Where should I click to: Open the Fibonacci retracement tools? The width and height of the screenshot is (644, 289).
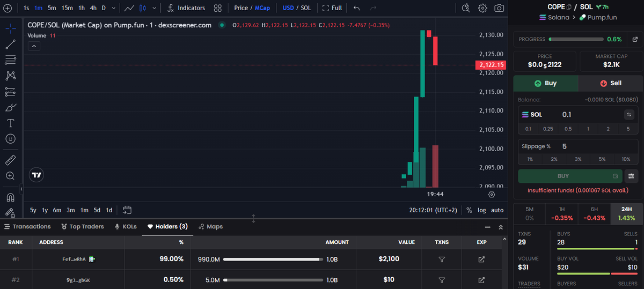(x=10, y=60)
